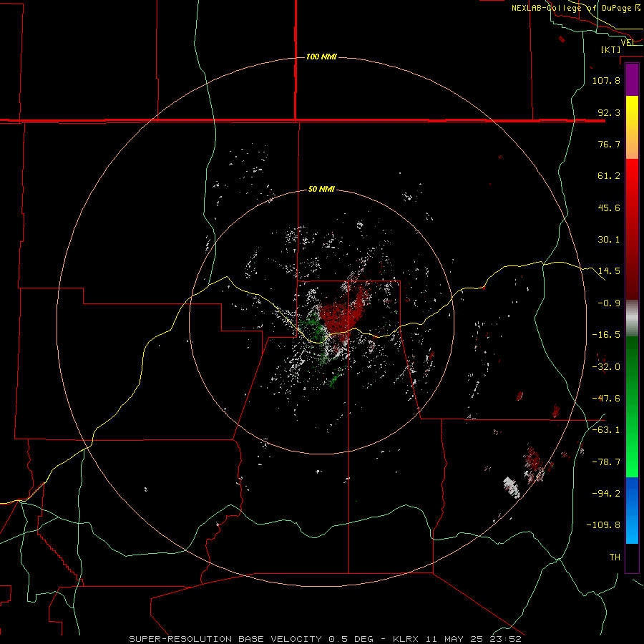Click the green segment of the velocity color bar
Viewport: 644px width, 644px height.
point(632,406)
